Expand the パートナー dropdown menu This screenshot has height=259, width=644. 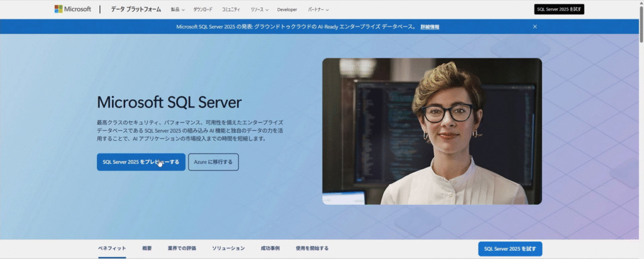318,9
